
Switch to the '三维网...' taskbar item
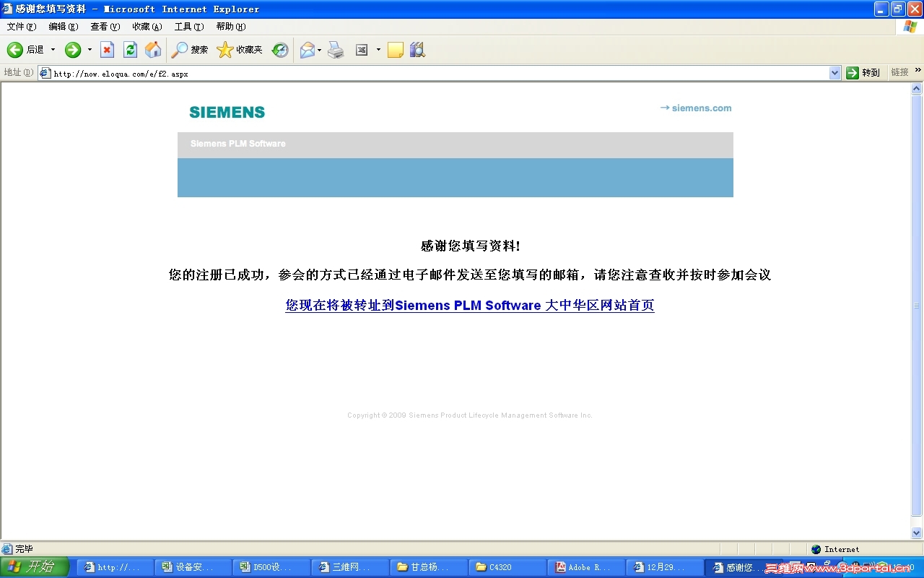pyautogui.click(x=352, y=567)
